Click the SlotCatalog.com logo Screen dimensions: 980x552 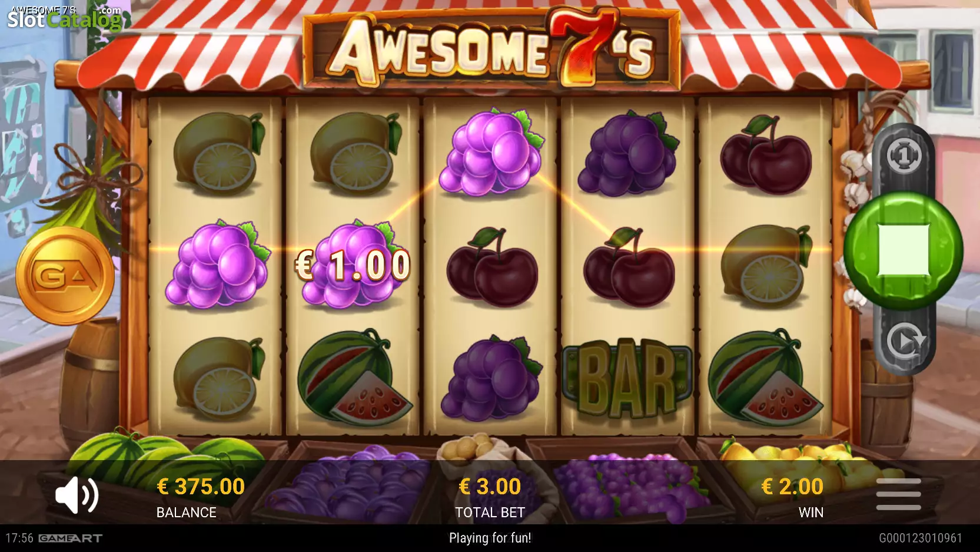pos(65,18)
